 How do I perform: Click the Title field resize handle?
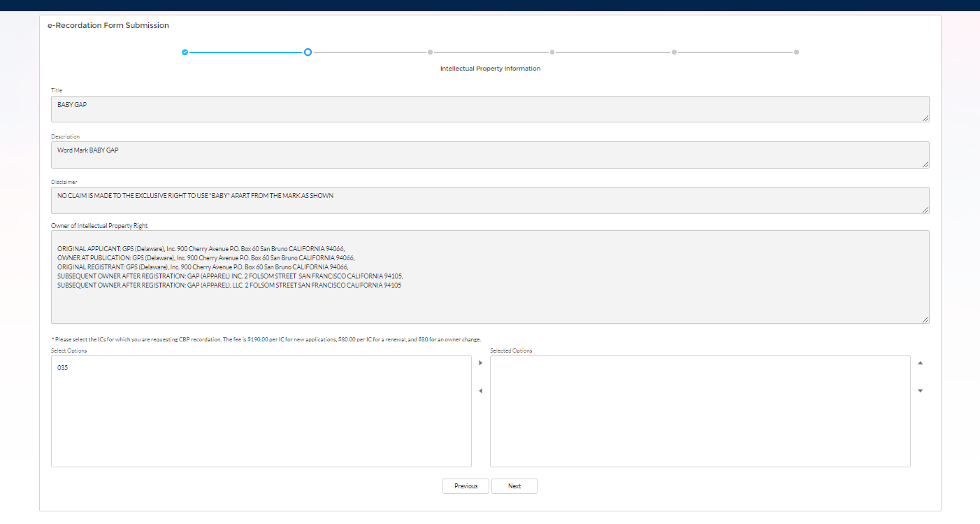click(925, 118)
